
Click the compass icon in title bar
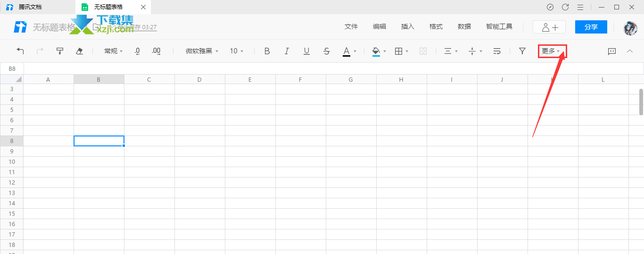[x=550, y=7]
